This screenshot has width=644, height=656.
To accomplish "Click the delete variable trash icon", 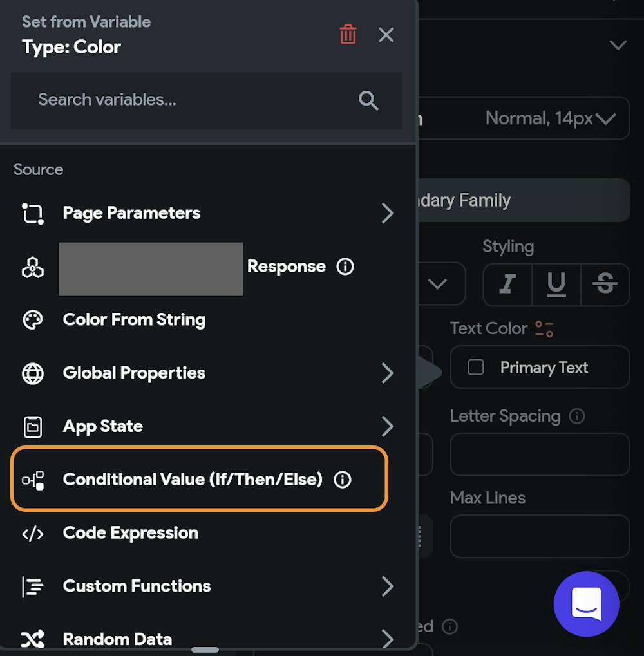I will click(347, 35).
